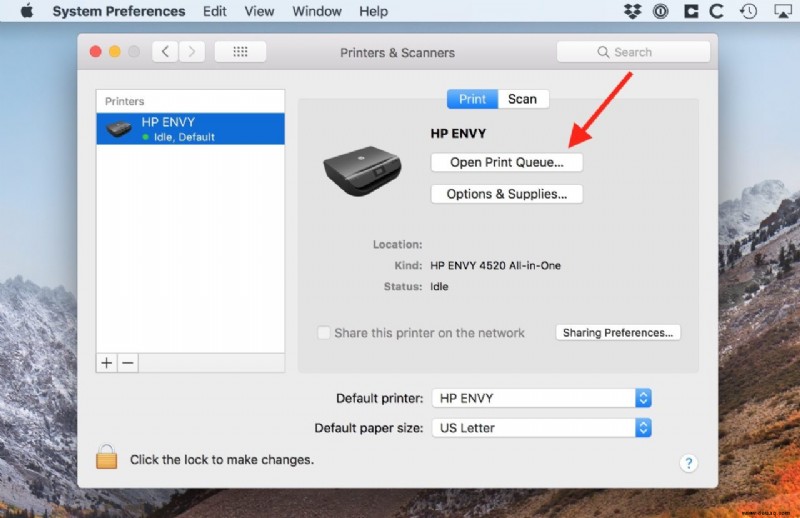This screenshot has height=518, width=800.
Task: Remove the printer with the minus button
Action: pyautogui.click(x=128, y=363)
